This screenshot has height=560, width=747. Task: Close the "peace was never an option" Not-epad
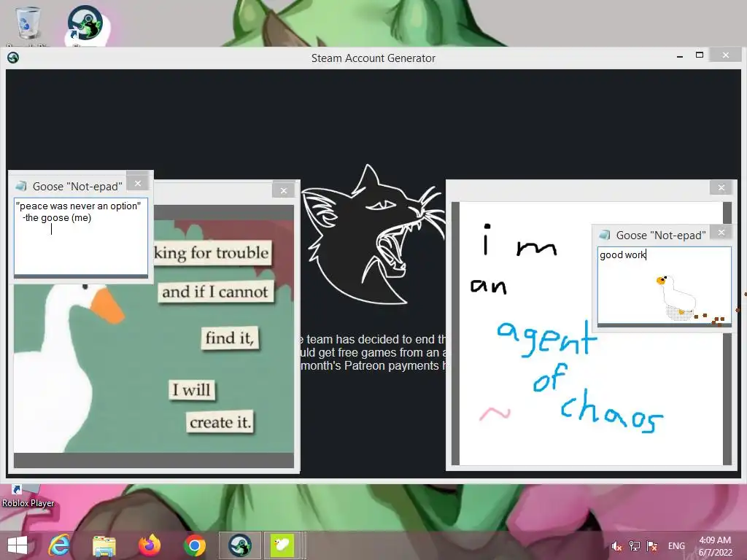click(x=138, y=183)
